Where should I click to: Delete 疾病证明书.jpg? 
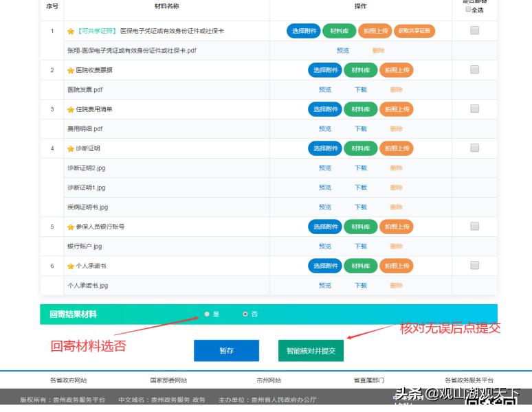point(397,207)
